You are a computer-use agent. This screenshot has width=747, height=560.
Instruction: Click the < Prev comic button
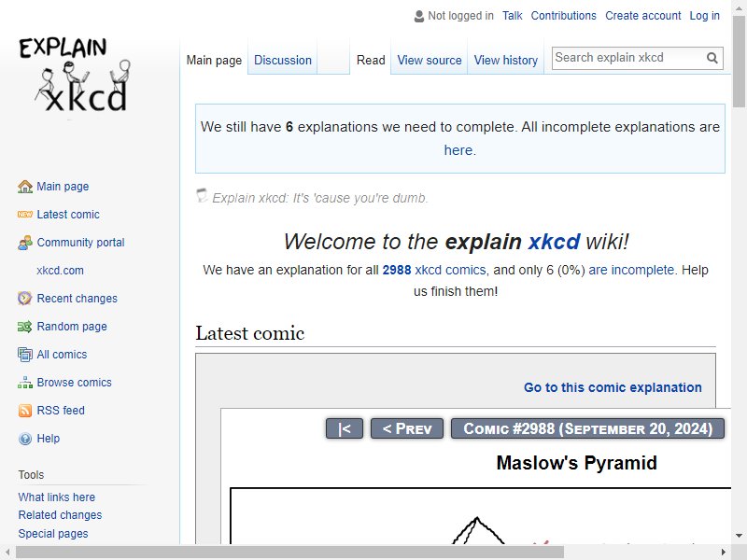point(407,428)
